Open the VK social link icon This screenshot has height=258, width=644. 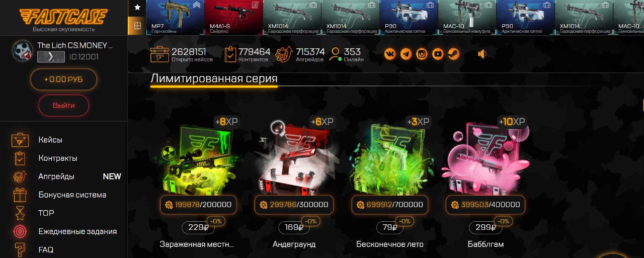(390, 53)
